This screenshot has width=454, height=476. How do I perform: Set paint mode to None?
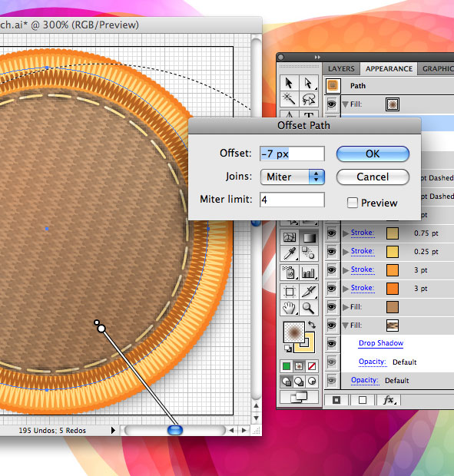[312, 366]
